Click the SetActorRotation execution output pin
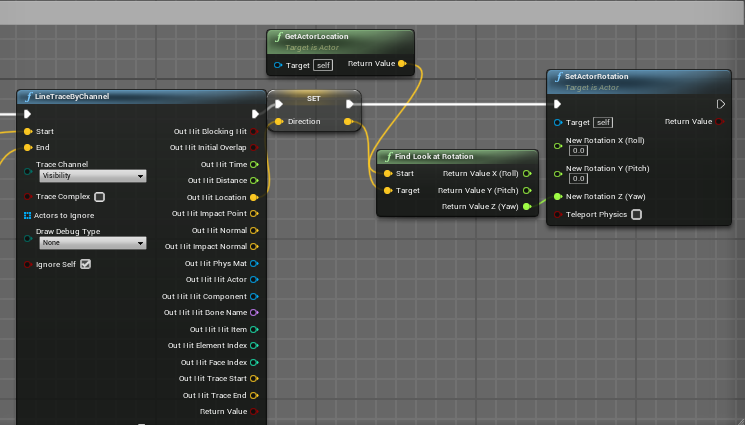 tap(721, 104)
